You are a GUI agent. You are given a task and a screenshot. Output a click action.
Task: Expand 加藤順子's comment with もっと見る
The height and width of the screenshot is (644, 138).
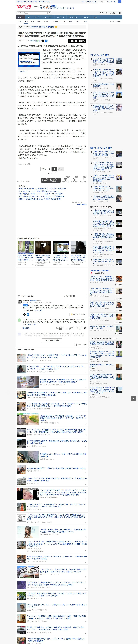38,310
